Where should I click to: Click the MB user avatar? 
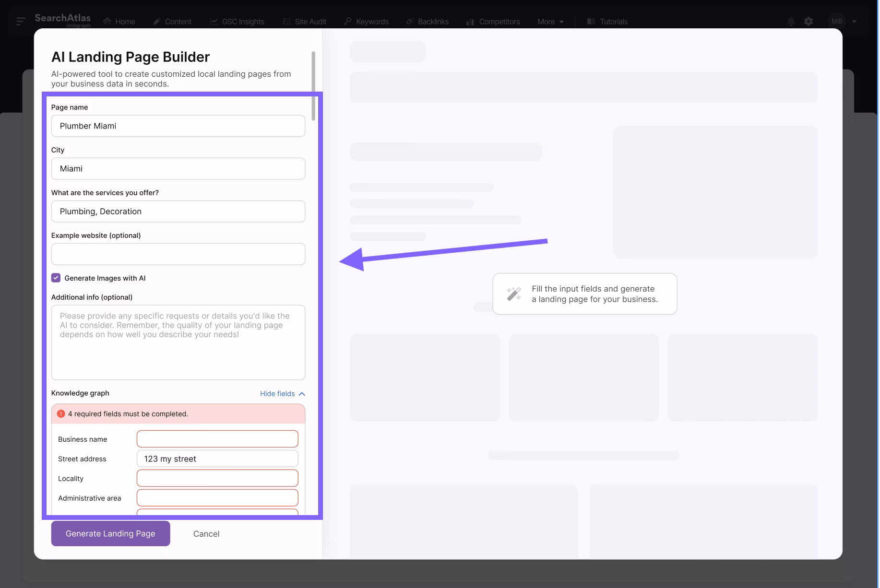pos(837,22)
